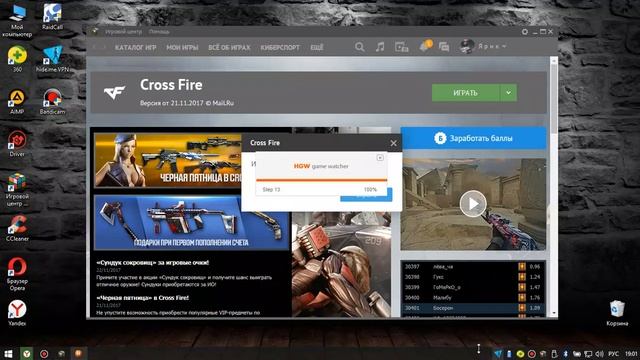
Task: Select leaderboard row 30399
Action: [473, 287]
